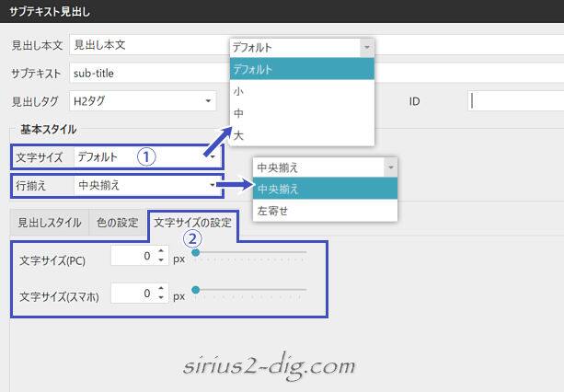Switch to the 色の設定 tab
This screenshot has height=392, width=564.
pyautogui.click(x=118, y=222)
